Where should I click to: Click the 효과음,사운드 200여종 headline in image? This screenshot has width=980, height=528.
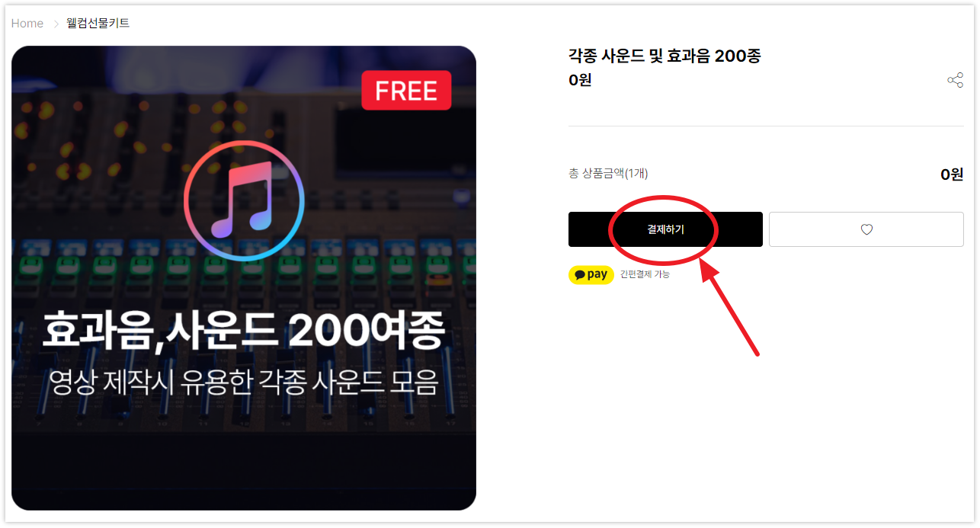(243, 330)
